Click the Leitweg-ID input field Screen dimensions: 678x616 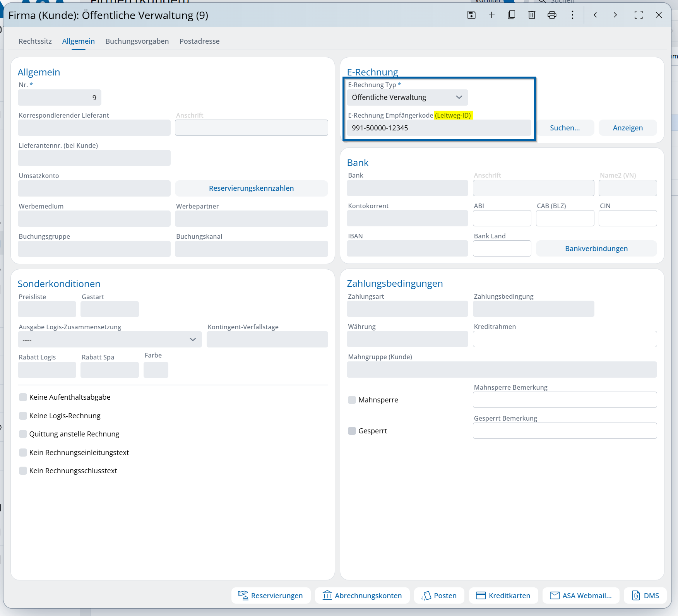coord(438,128)
